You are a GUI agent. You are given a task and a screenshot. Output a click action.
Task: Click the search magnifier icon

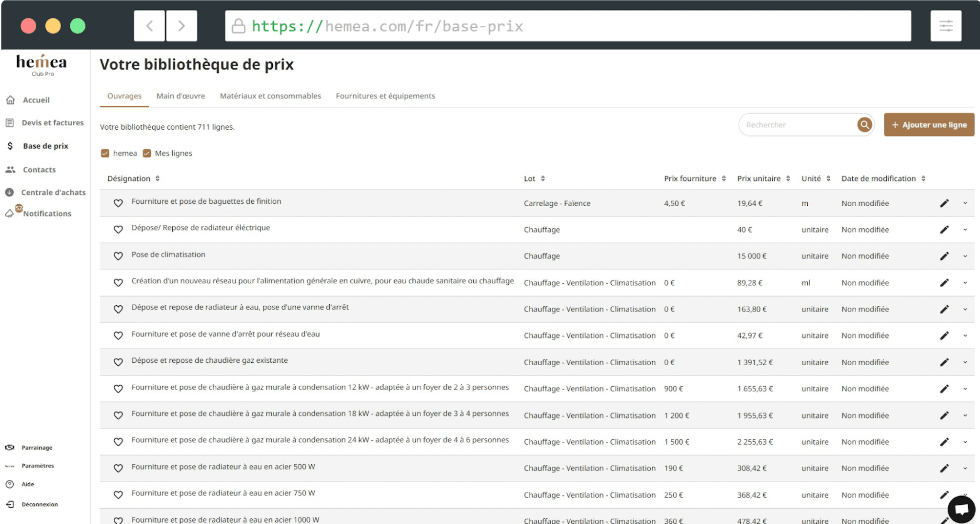tap(864, 125)
